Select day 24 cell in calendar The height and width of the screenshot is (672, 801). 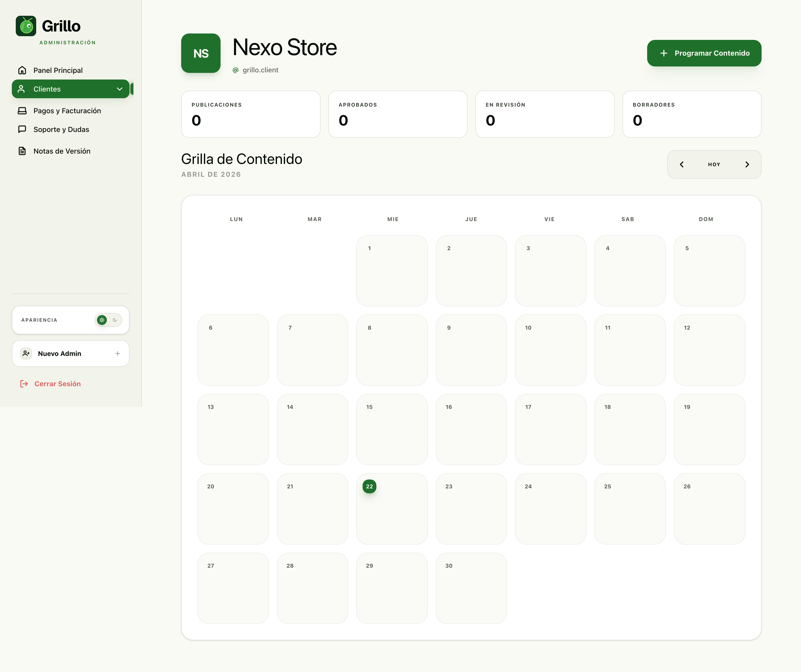click(x=550, y=509)
